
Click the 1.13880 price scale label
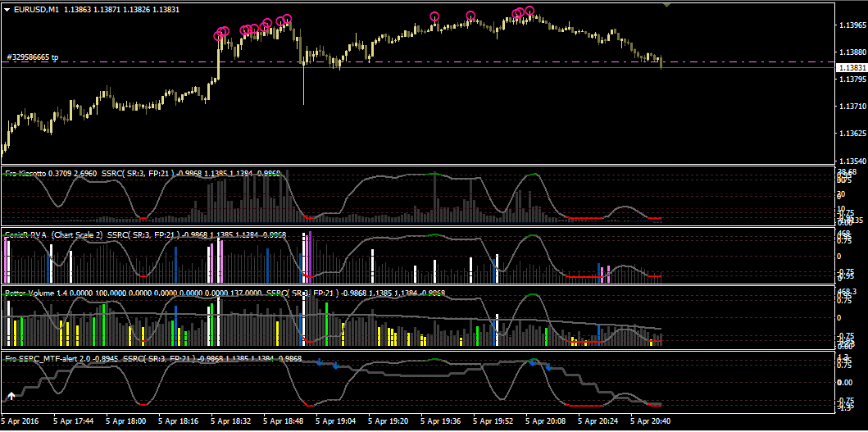pyautogui.click(x=852, y=52)
